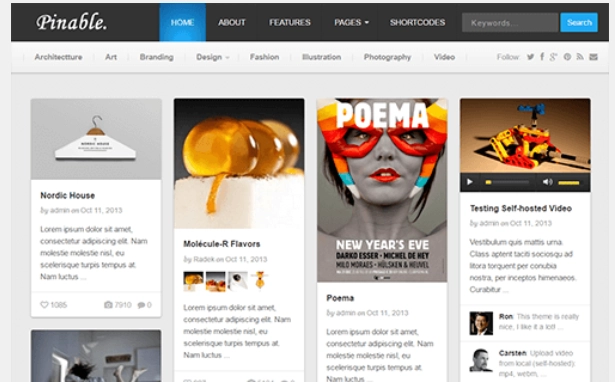Click the blue Search button
The image size is (615, 382).
pos(579,23)
